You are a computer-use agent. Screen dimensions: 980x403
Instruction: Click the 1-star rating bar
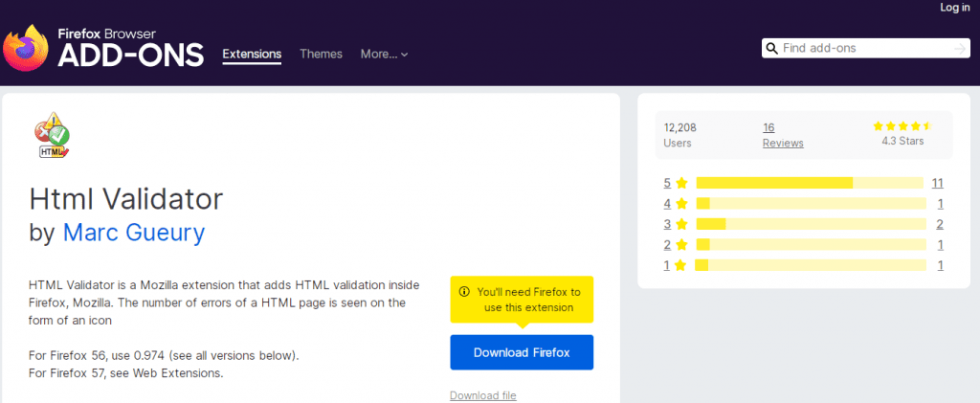click(812, 265)
